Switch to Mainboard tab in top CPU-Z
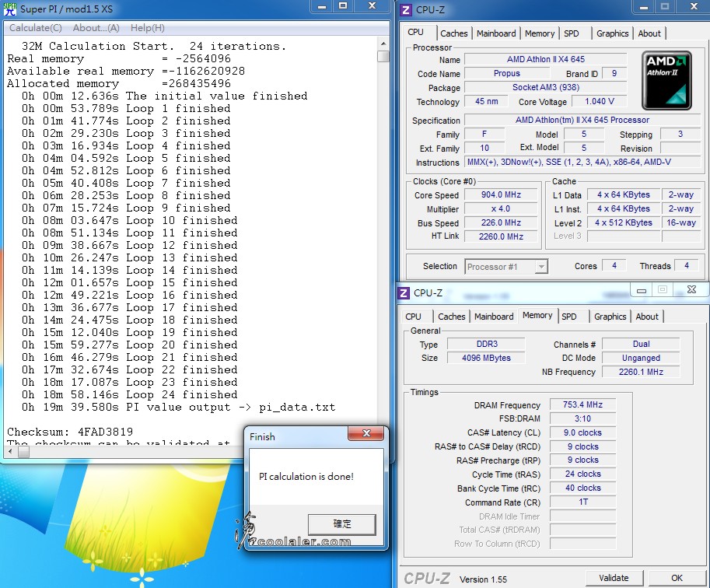This screenshot has width=710, height=588. pos(496,33)
